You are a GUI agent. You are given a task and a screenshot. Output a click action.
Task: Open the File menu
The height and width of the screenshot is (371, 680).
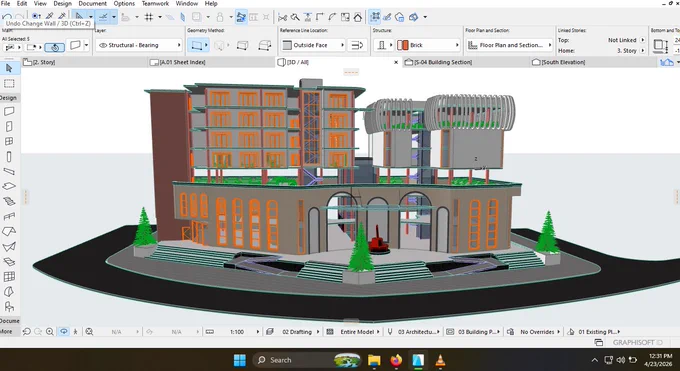tap(6, 3)
